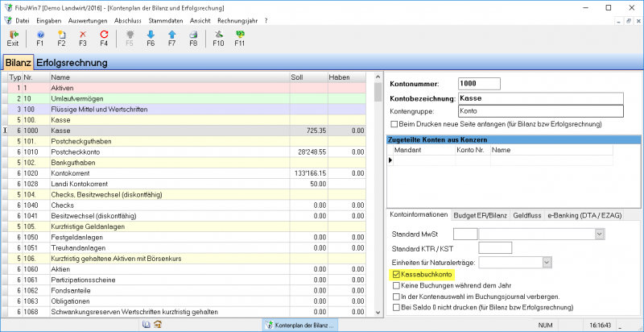Click the greyed F5 toolbar icon
The height and width of the screenshot is (332, 644).
coord(130,38)
